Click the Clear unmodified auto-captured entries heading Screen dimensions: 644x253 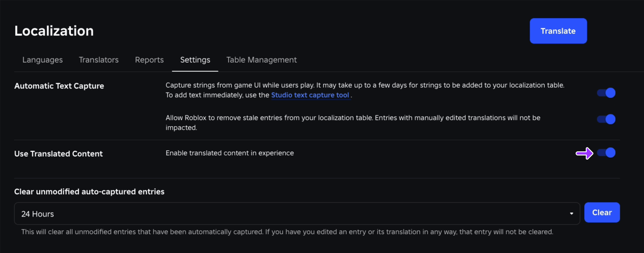(89, 192)
